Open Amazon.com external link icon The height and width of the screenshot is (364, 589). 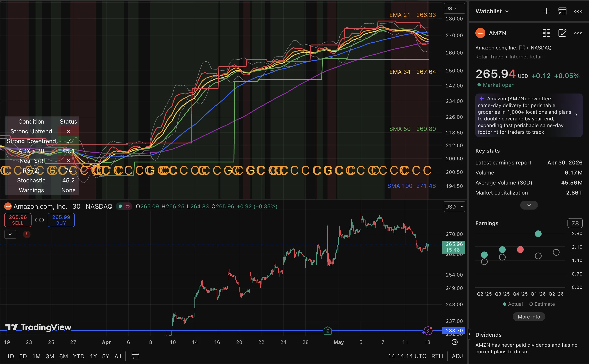click(x=522, y=47)
